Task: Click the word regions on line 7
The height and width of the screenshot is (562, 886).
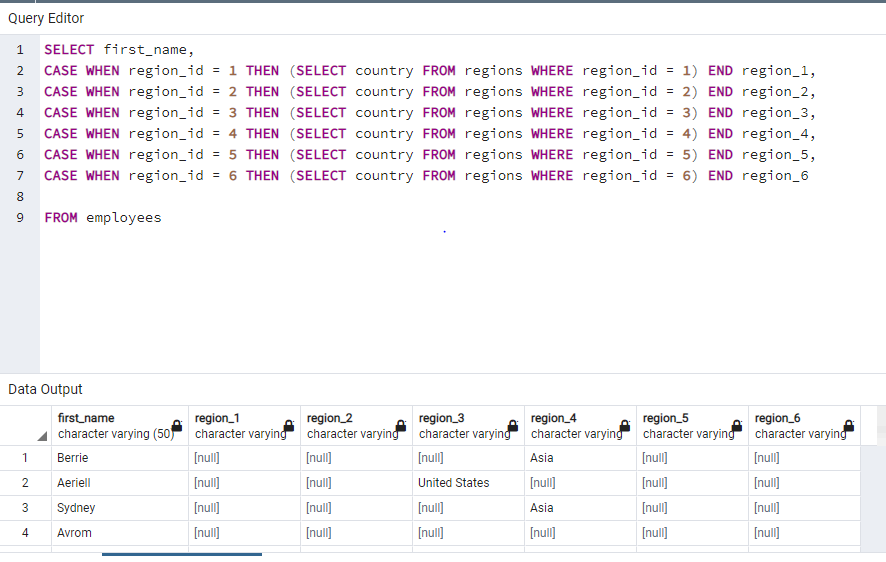Action: 493,176
